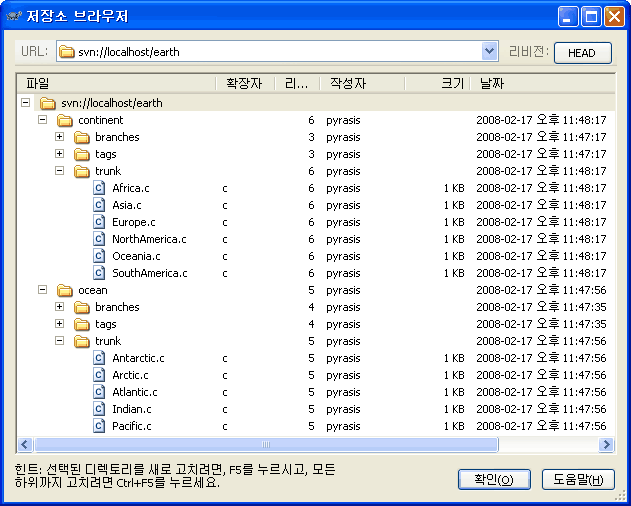Expand tags folder under ocean

(59, 324)
